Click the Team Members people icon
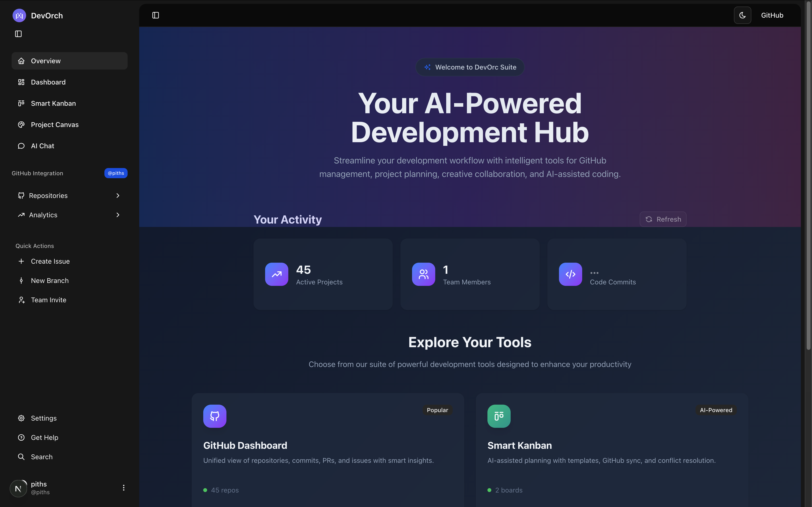Image resolution: width=812 pixels, height=507 pixels. pos(423,274)
